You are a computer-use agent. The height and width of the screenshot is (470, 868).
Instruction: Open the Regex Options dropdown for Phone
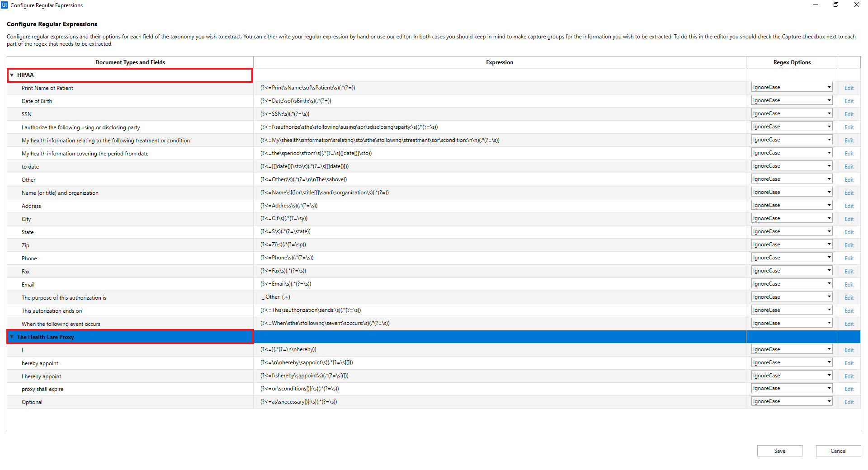click(828, 257)
